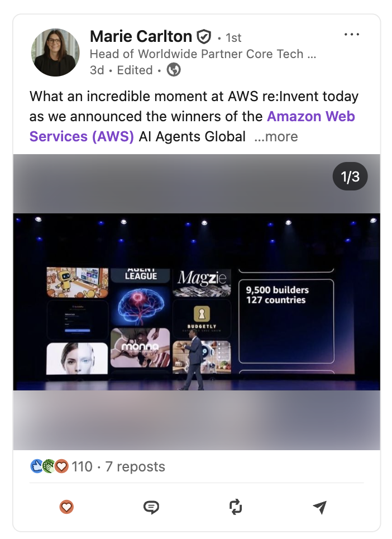Open the Amazon Web Services (AWS) link
Viewport: 392px width, 539px height.
192,126
